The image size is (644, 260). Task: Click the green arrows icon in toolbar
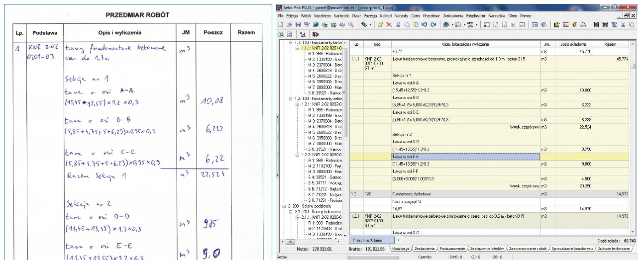tap(364, 24)
